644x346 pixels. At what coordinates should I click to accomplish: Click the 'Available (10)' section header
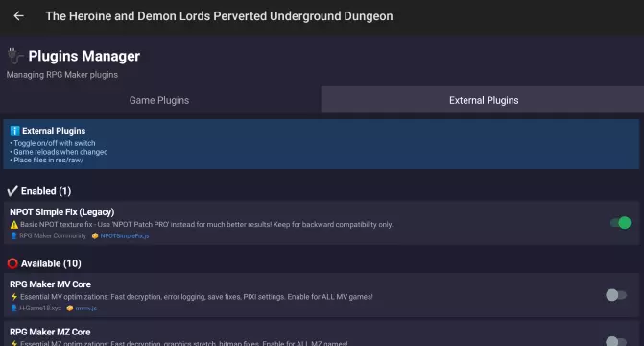(51, 263)
